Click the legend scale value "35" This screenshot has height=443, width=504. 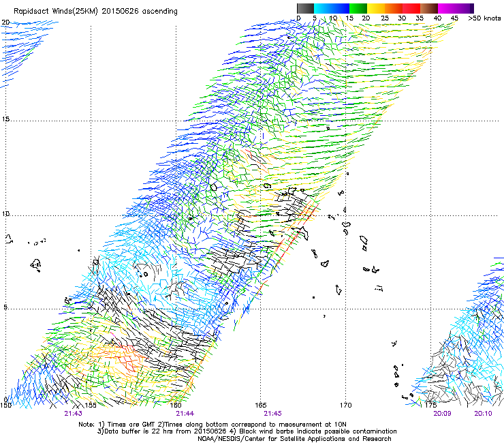tap(420, 18)
